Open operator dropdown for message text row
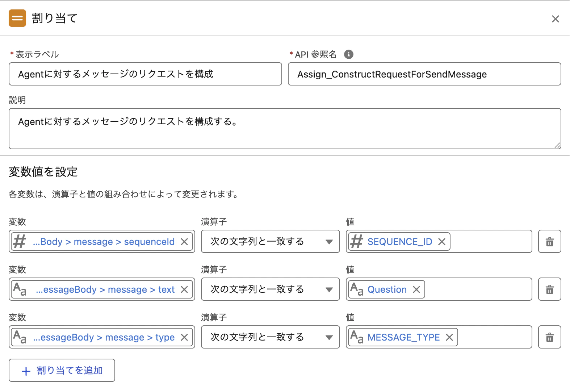This screenshot has width=570, height=392. click(x=271, y=289)
